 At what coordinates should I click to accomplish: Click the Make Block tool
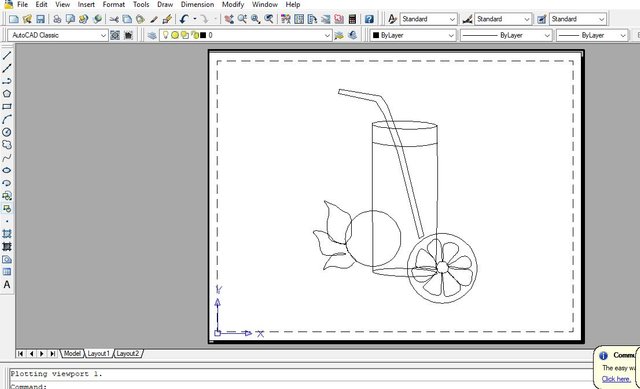click(7, 208)
